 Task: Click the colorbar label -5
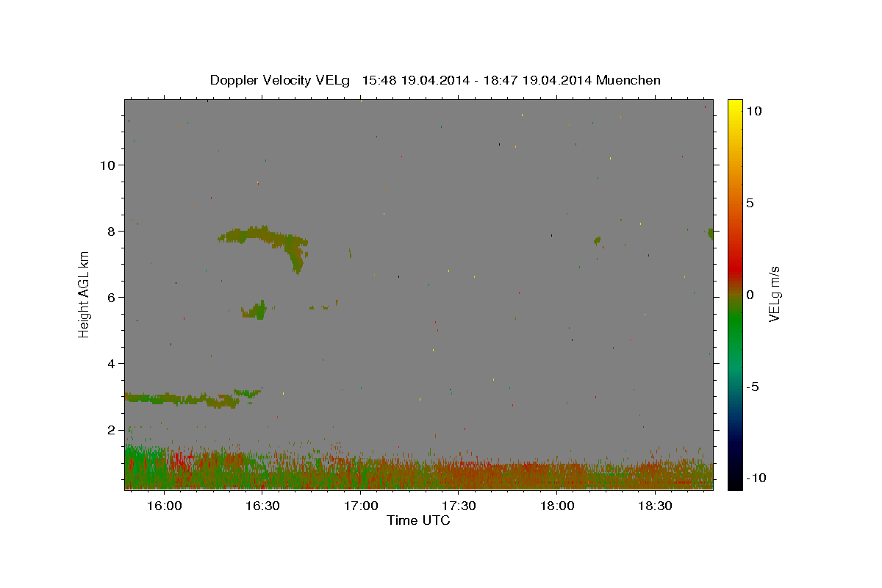pyautogui.click(x=752, y=387)
